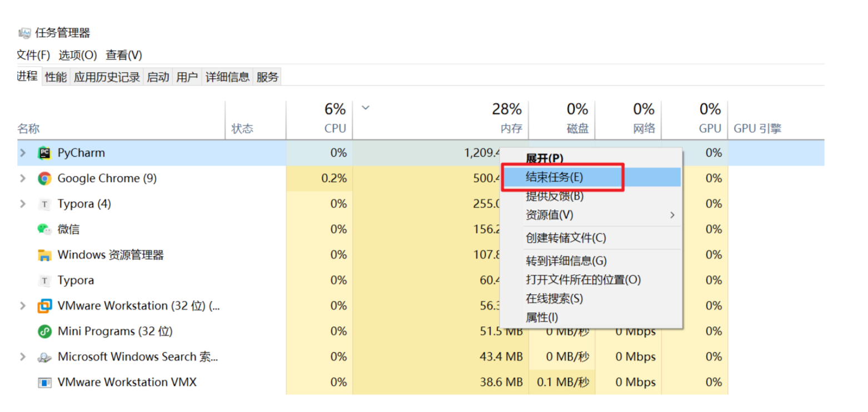The image size is (868, 412).
Task: Sort by the CPU column header
Action: pos(320,120)
